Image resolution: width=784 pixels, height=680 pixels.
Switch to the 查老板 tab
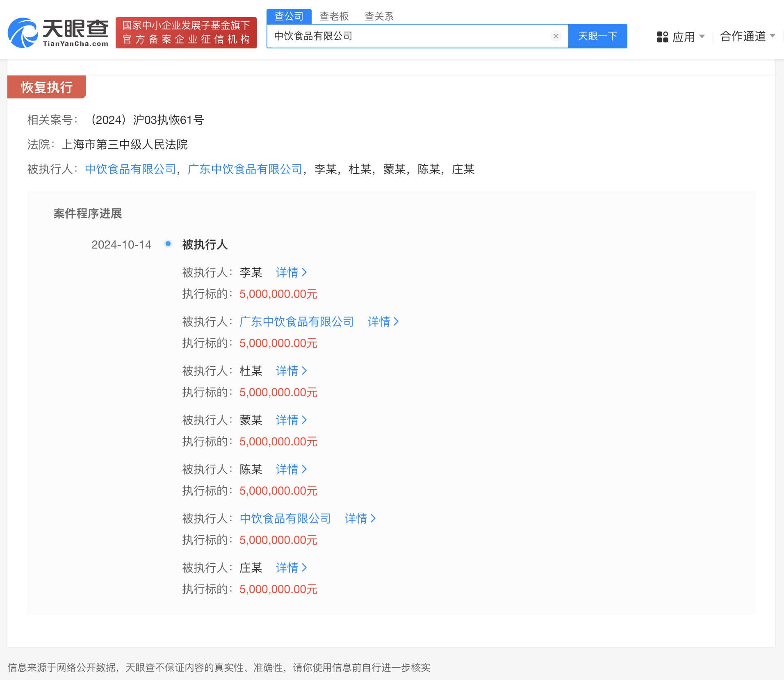click(334, 16)
